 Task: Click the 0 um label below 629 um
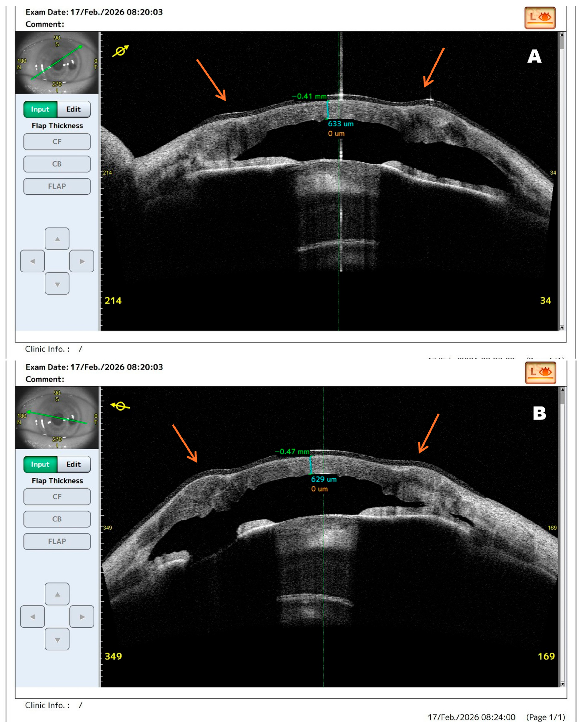319,489
